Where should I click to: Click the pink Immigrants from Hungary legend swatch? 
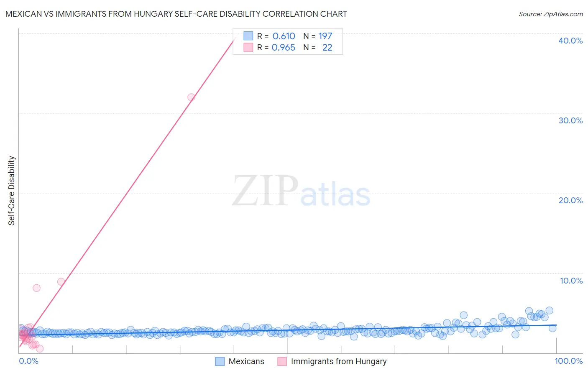(x=282, y=361)
